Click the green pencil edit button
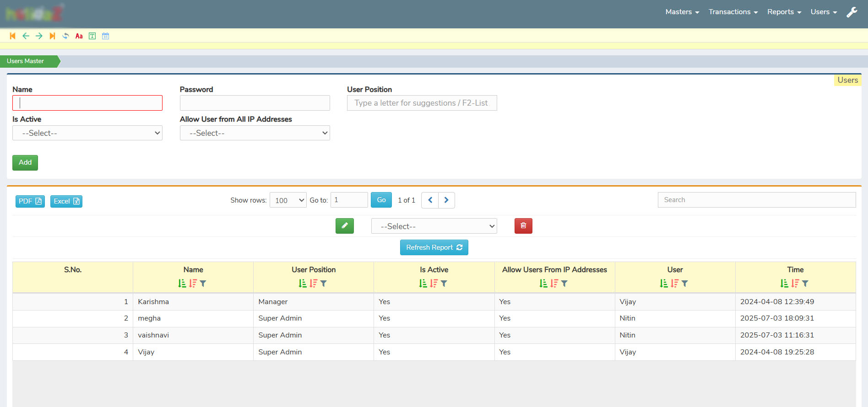The width and height of the screenshot is (868, 407). 344,226
